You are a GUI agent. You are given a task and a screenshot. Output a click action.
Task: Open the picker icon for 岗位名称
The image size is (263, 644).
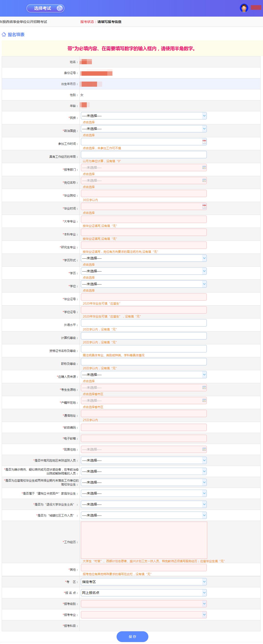coord(204,180)
